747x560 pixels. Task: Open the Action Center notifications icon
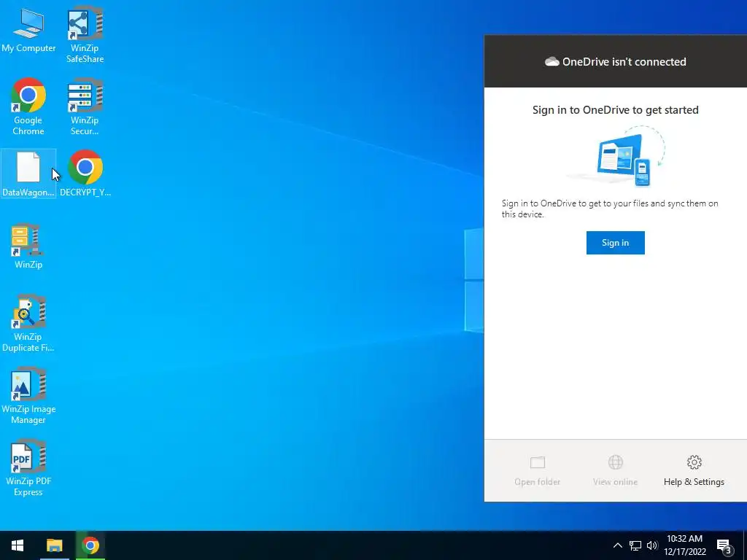click(724, 545)
